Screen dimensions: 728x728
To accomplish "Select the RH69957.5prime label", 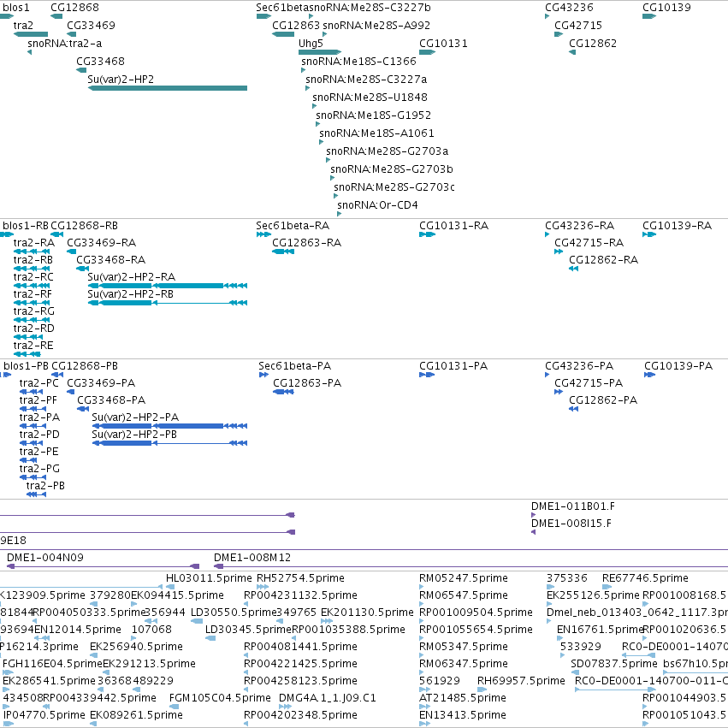I will pyautogui.click(x=521, y=681).
